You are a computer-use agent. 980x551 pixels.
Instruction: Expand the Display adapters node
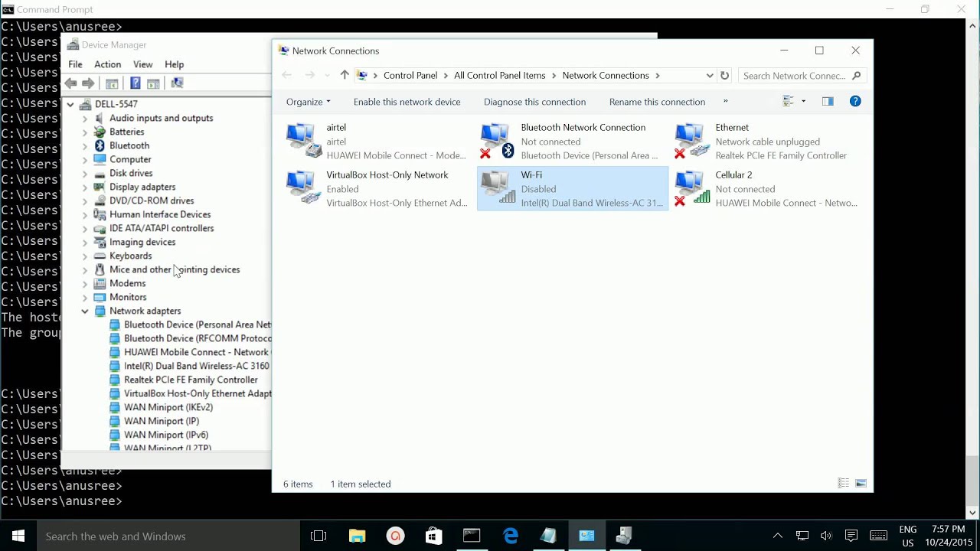pos(85,187)
